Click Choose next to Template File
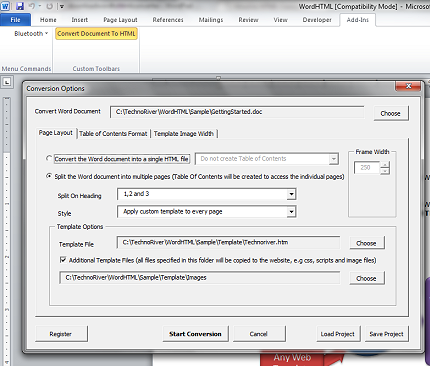Viewport: 430px width, 366px height. [x=367, y=243]
